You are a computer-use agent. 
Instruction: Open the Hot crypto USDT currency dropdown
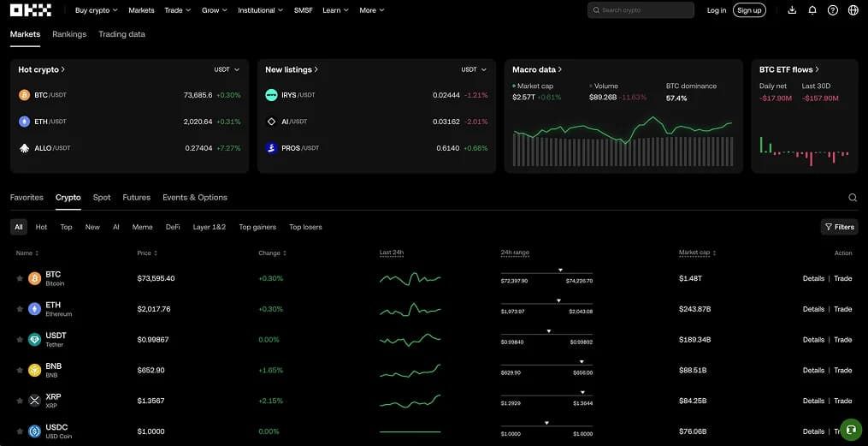tap(227, 70)
